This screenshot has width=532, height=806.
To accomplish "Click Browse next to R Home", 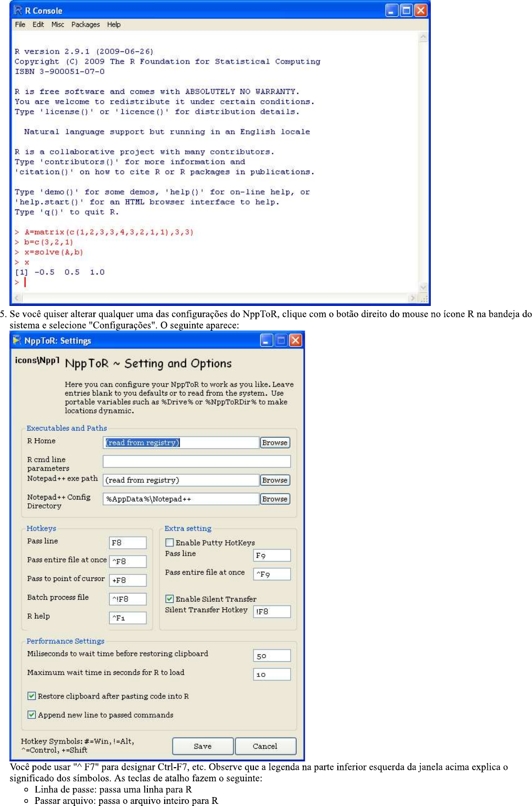I will pyautogui.click(x=274, y=442).
